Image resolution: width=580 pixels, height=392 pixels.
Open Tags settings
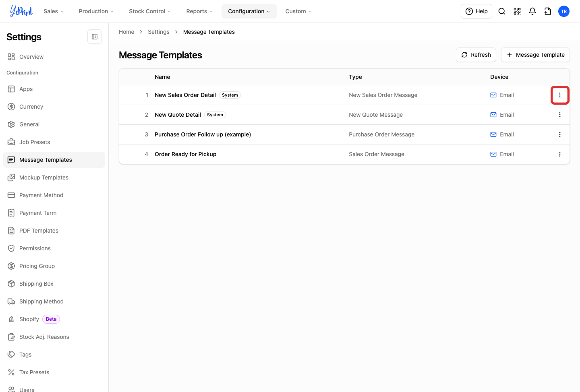(x=54, y=355)
